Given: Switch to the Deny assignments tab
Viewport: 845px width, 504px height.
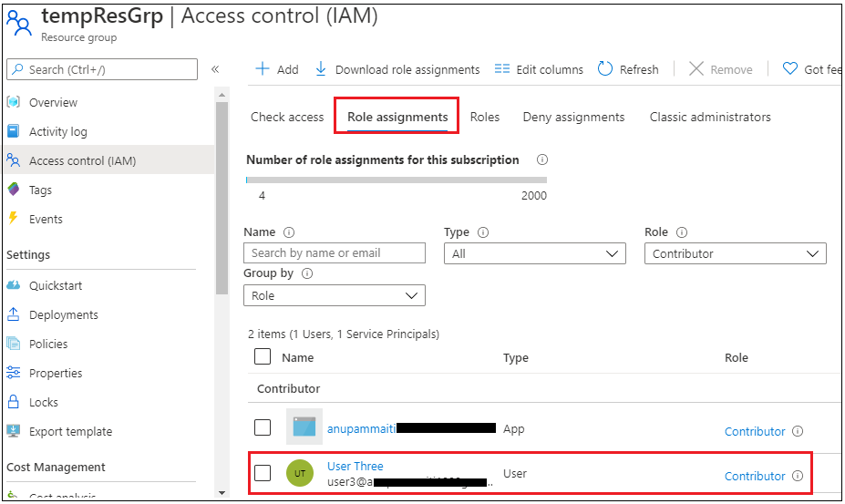Looking at the screenshot, I should tap(573, 117).
